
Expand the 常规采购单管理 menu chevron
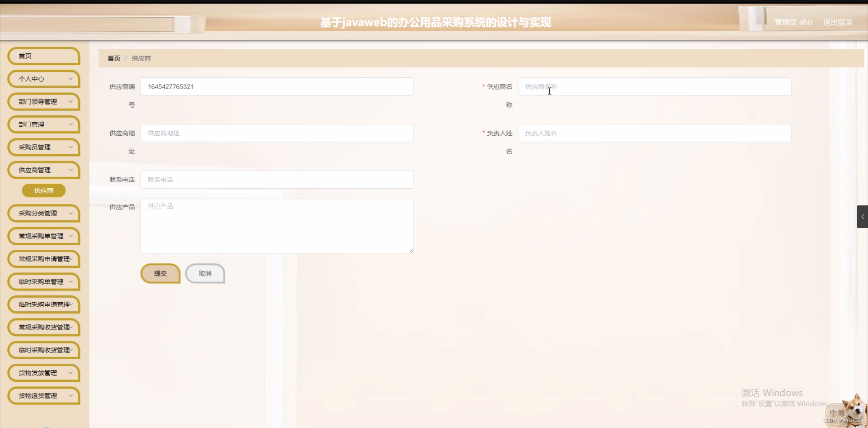[71, 236]
